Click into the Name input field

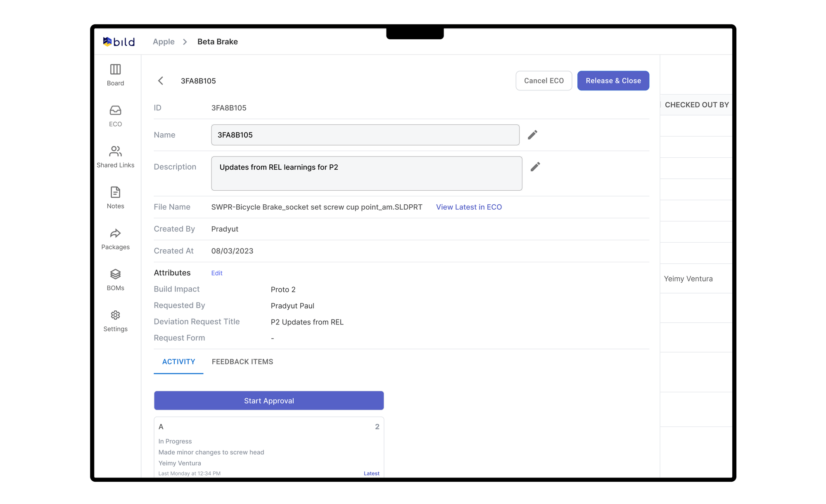(x=365, y=135)
